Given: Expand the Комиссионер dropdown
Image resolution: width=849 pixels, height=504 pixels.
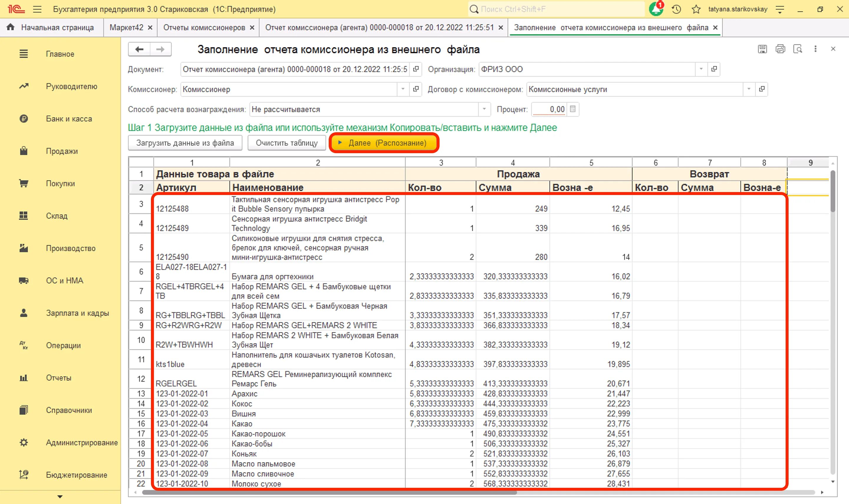Looking at the screenshot, I should point(403,89).
